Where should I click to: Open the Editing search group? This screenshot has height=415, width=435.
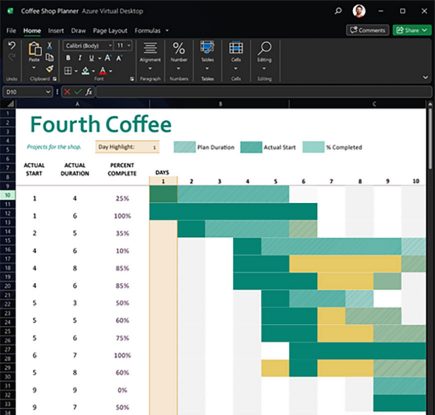(x=264, y=56)
